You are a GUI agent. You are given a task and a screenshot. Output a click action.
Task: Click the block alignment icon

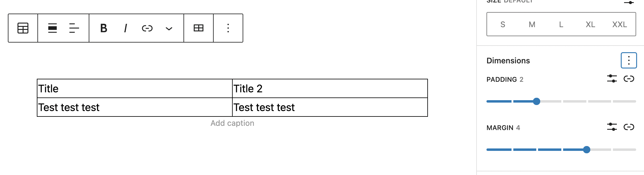(x=52, y=28)
